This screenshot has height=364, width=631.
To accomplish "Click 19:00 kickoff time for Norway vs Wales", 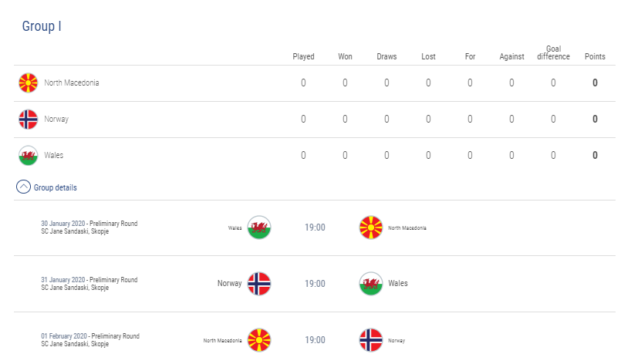I will (x=315, y=284).
